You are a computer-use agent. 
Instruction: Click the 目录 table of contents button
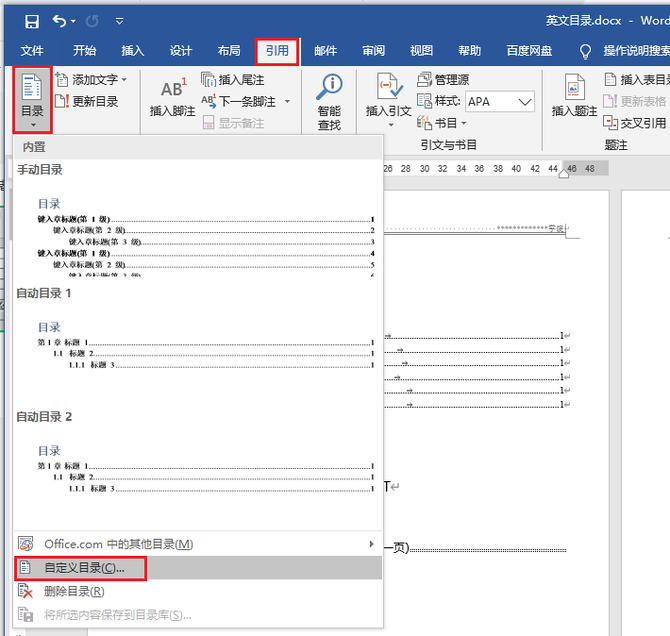pos(32,100)
